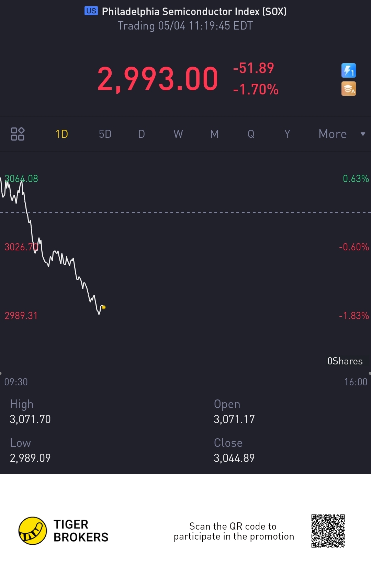The width and height of the screenshot is (371, 588).
Task: Open the chart layout grid icon
Action: 18,134
